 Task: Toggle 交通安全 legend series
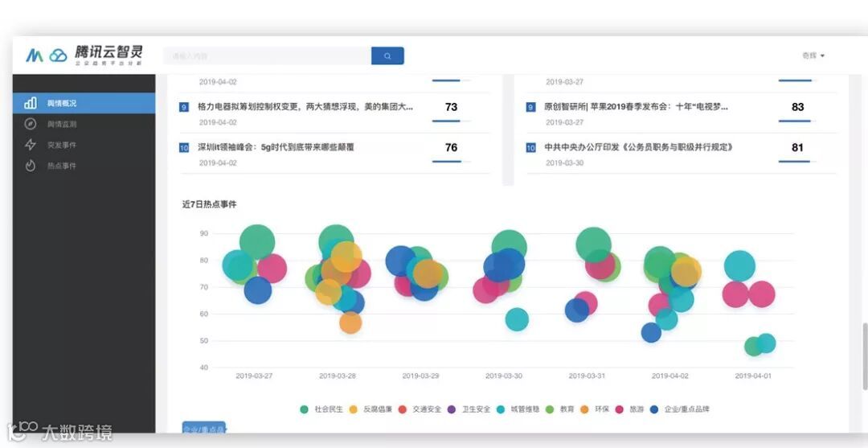[x=420, y=409]
